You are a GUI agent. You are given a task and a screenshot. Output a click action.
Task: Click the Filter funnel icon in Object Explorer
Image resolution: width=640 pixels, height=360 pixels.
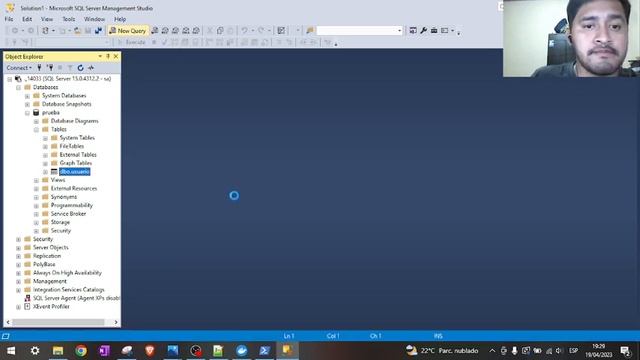click(x=70, y=68)
